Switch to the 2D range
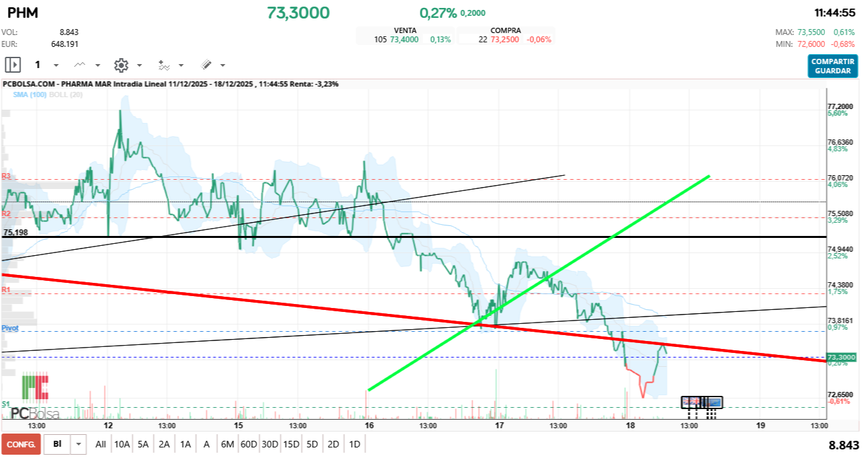868x458 pixels. click(x=333, y=444)
